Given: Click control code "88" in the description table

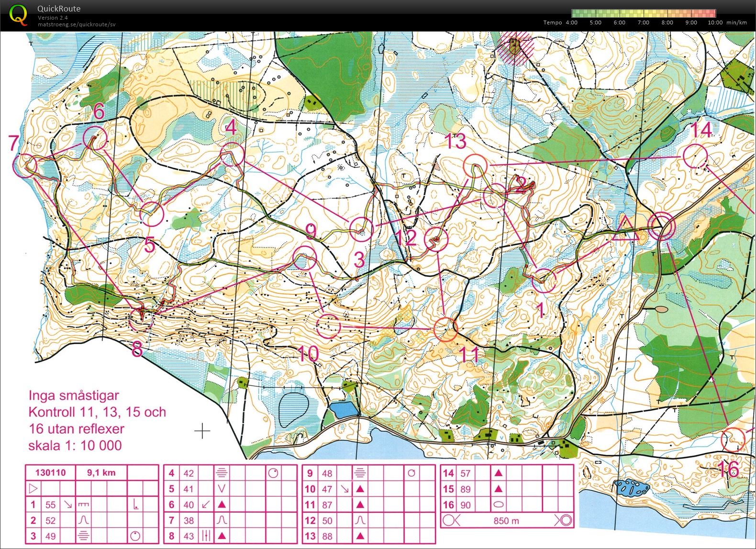Looking at the screenshot, I should [x=327, y=536].
